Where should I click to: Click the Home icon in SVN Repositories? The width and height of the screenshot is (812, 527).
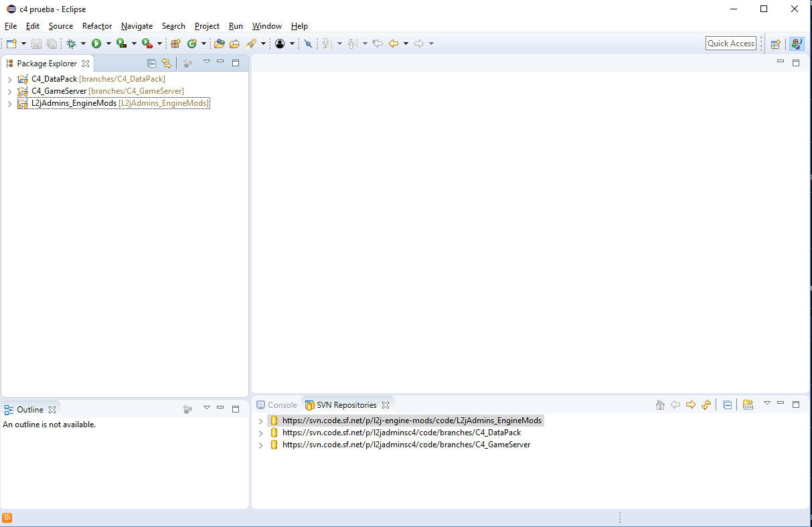[x=660, y=404]
